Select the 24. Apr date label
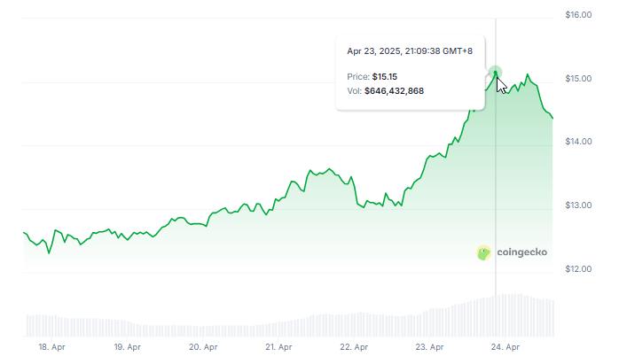The image size is (619, 364). 505,347
